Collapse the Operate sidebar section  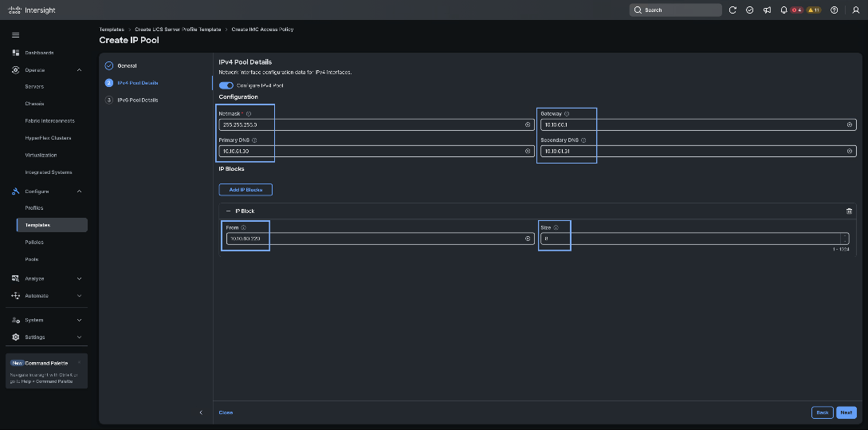79,70
